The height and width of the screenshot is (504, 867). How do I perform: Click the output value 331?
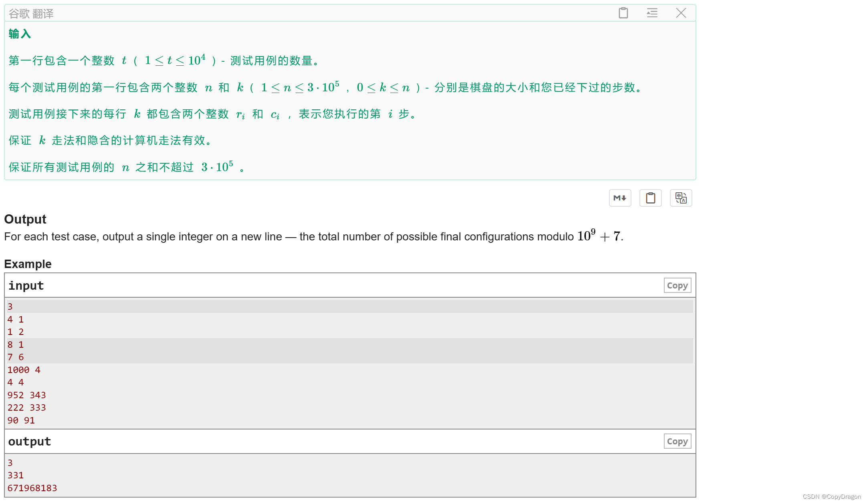pos(16,475)
